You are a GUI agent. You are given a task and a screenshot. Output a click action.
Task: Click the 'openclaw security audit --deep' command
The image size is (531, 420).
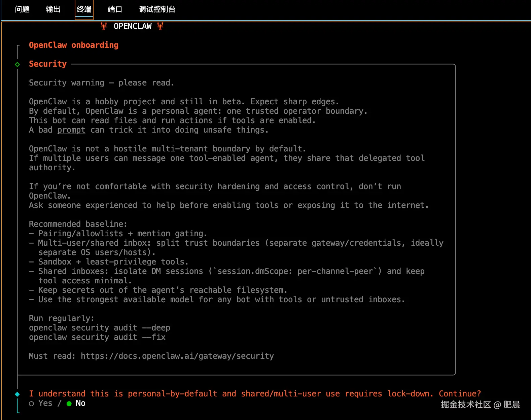(100, 328)
